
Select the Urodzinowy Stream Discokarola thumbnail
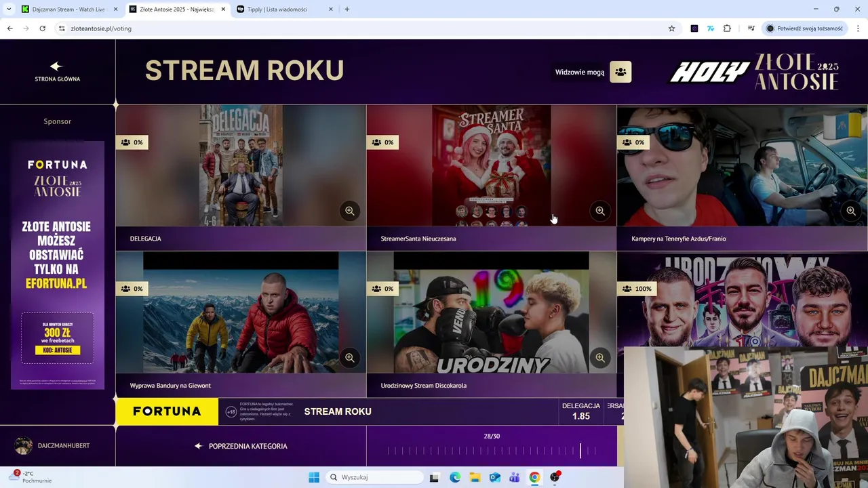click(x=492, y=312)
